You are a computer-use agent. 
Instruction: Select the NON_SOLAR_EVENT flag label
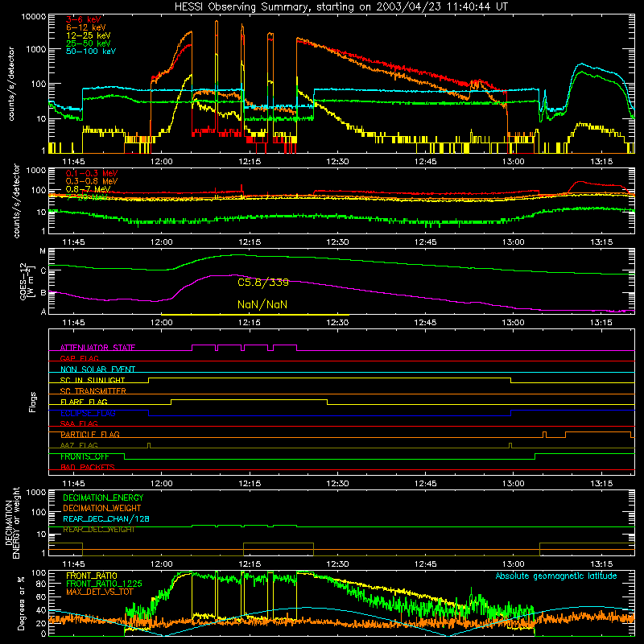pos(97,369)
